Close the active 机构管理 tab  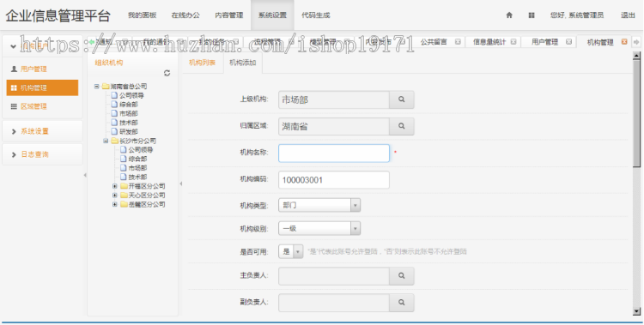click(x=624, y=42)
